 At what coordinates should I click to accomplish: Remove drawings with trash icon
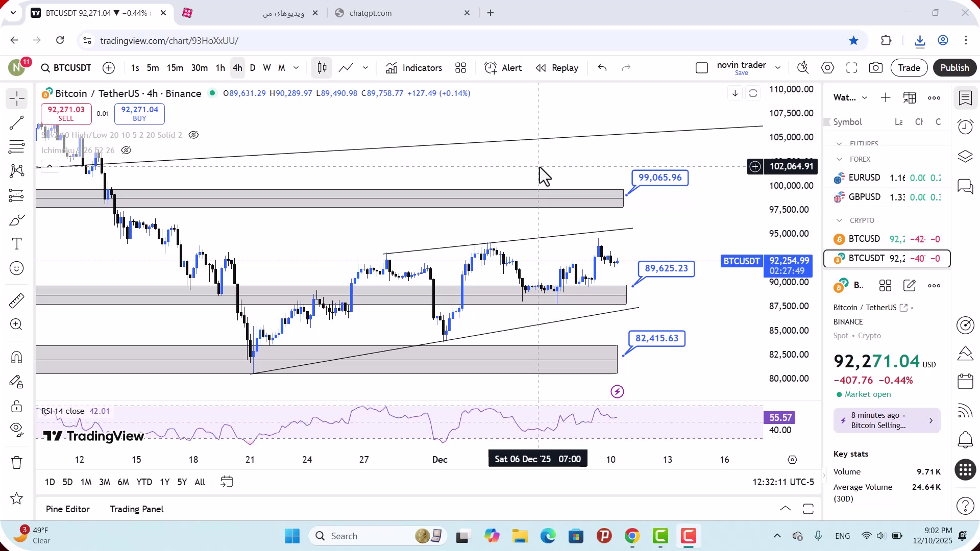(16, 463)
